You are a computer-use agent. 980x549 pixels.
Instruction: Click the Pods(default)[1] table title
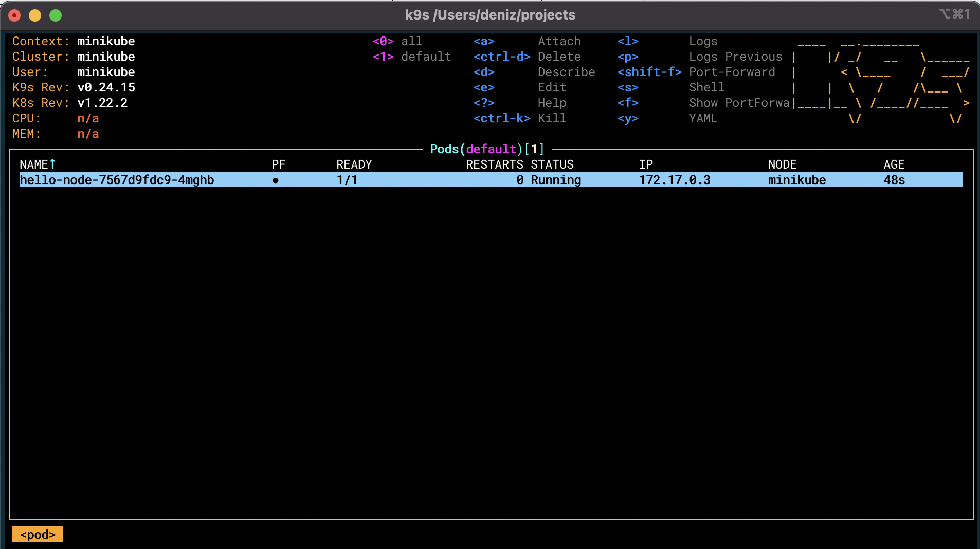click(486, 149)
